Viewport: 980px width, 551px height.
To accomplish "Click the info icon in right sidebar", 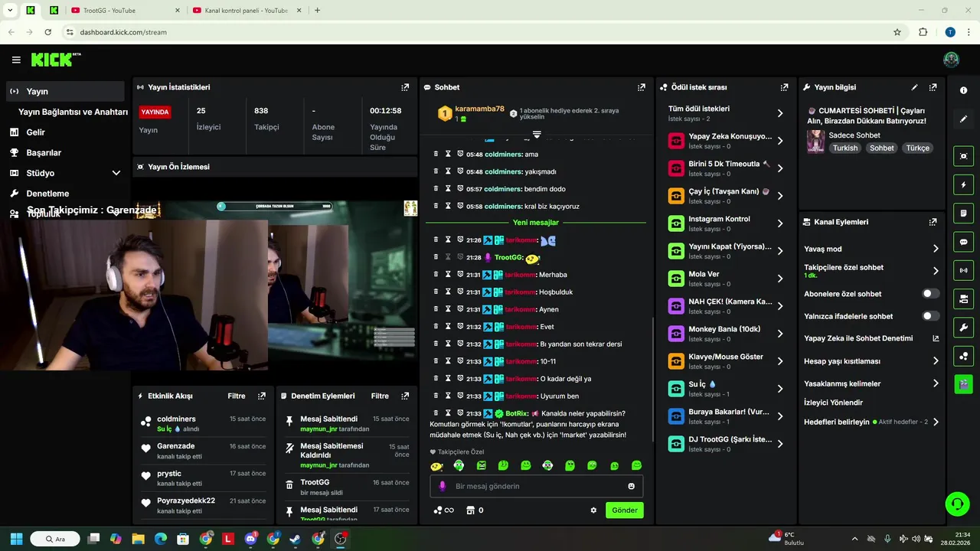I will (x=963, y=90).
